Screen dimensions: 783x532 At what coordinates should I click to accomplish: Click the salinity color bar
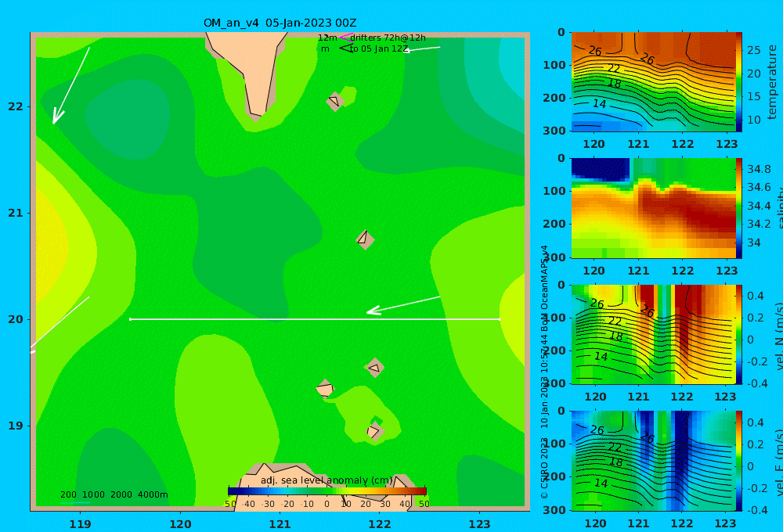click(739, 208)
